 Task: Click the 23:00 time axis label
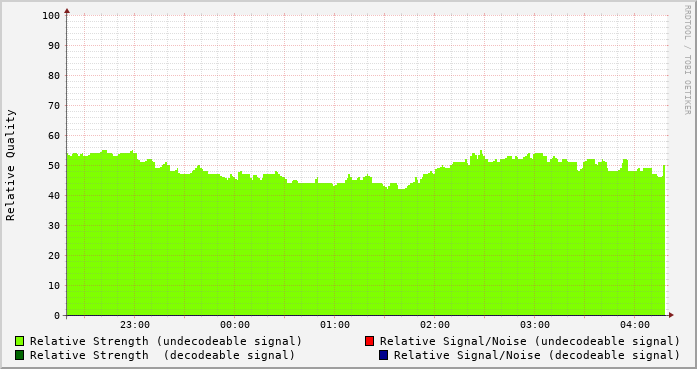135,325
